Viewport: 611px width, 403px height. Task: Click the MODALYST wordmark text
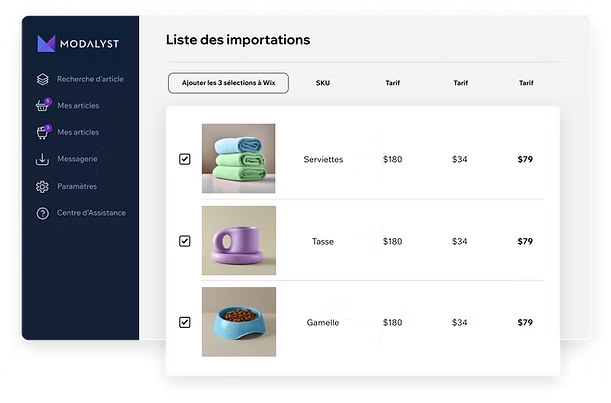[90, 44]
